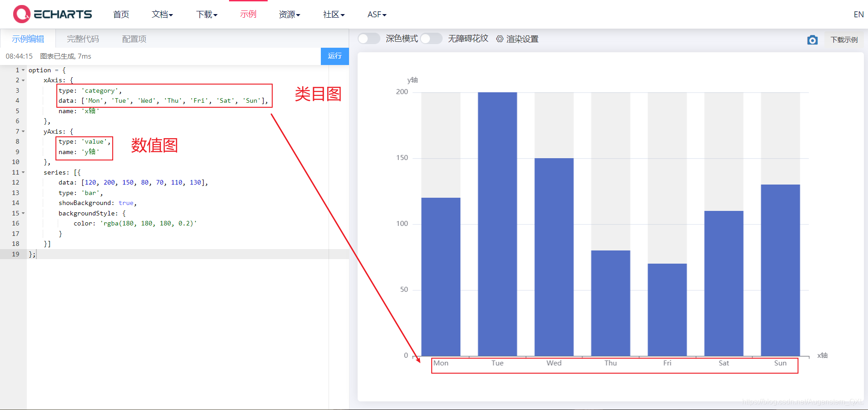Viewport: 868px width, 410px height.
Task: Collapse the backgroundStyle fold at line 15
Action: click(23, 213)
